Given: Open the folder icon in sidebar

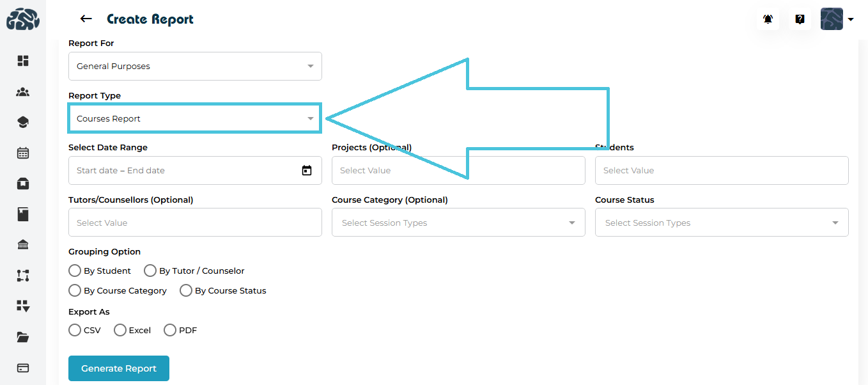Looking at the screenshot, I should point(23,338).
